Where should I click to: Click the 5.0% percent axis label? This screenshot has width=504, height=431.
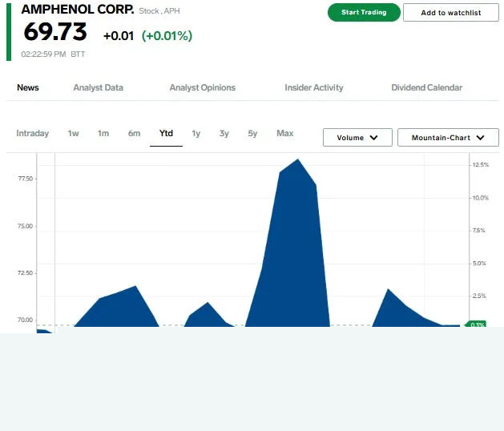coord(479,264)
